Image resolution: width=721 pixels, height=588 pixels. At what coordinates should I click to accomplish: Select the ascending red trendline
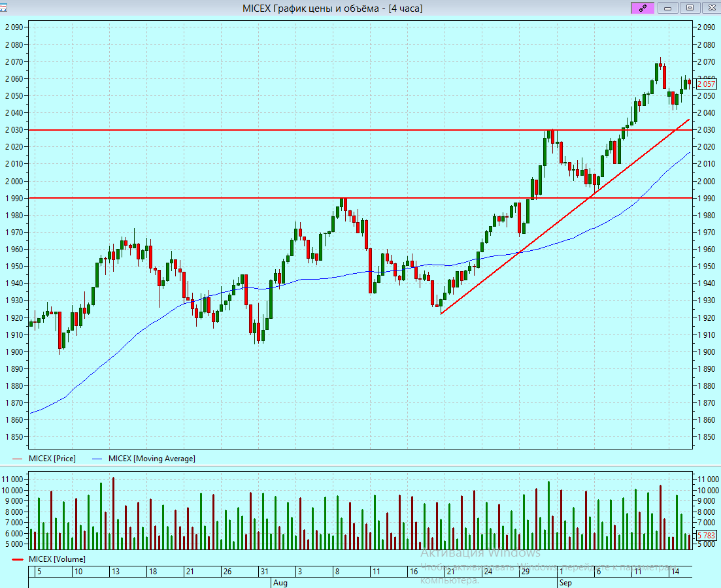[x=565, y=216]
